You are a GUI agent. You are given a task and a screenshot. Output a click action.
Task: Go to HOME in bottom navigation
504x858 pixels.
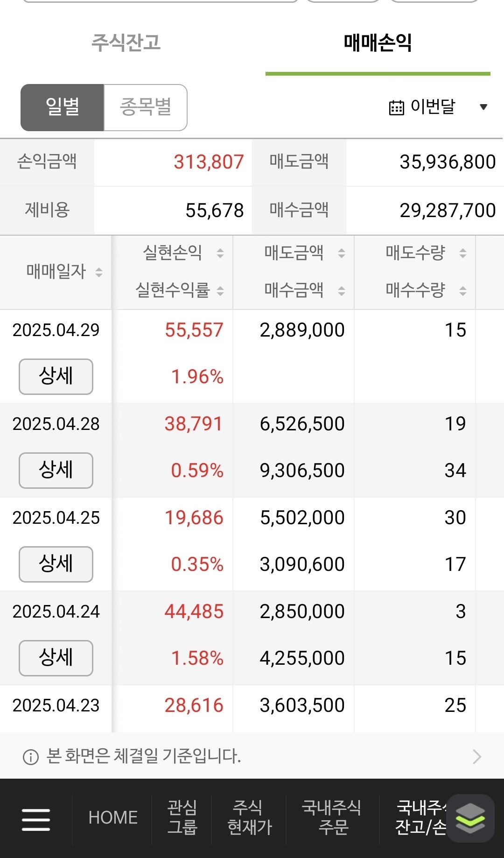click(x=113, y=817)
